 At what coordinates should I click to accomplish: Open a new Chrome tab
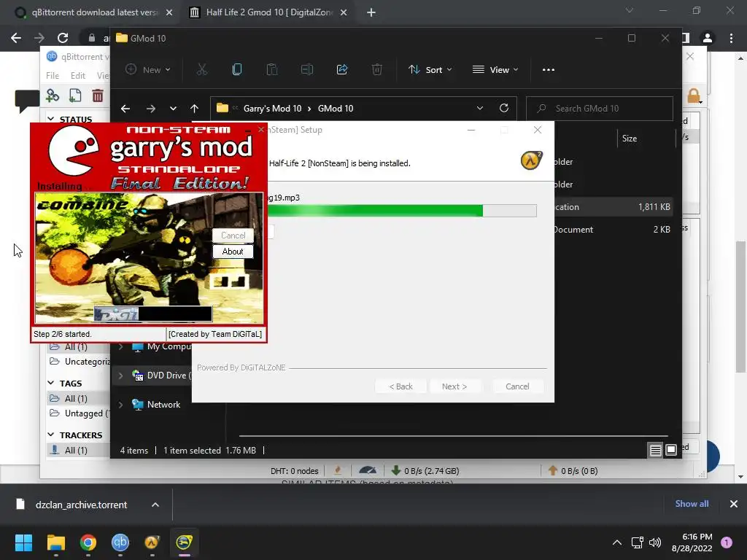point(371,12)
